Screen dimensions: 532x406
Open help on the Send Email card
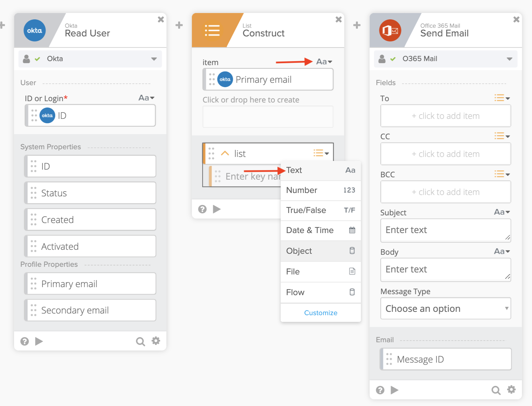point(380,390)
